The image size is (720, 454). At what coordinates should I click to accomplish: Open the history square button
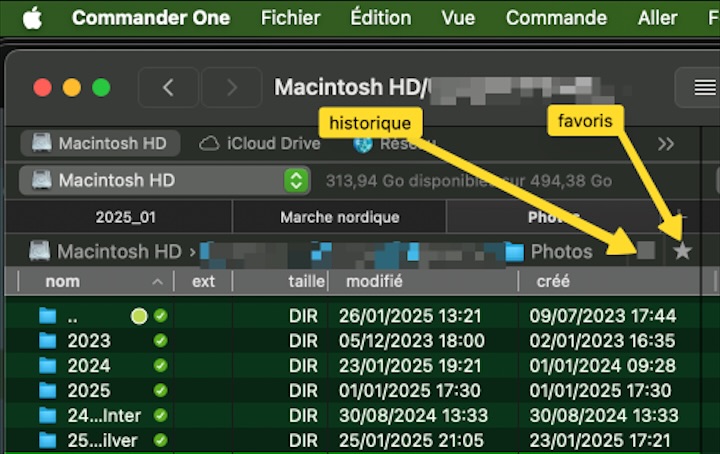[x=647, y=250]
